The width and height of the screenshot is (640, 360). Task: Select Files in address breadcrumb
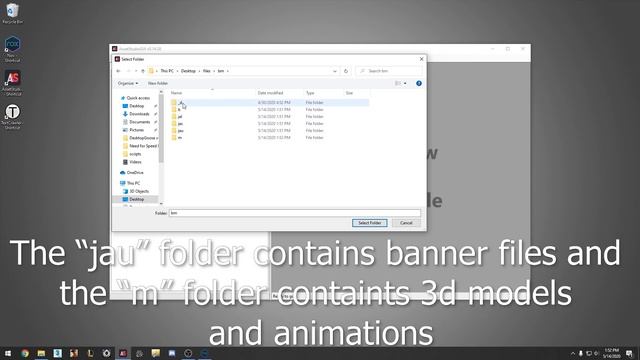[207, 71]
